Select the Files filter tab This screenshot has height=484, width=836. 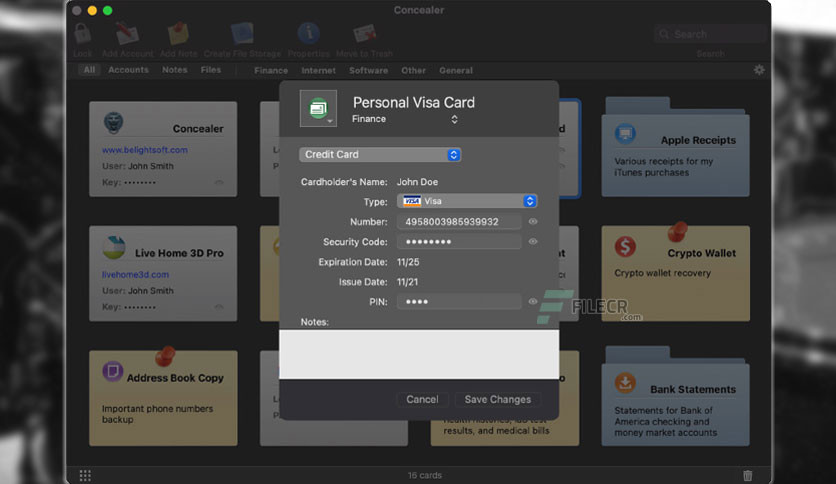(211, 70)
